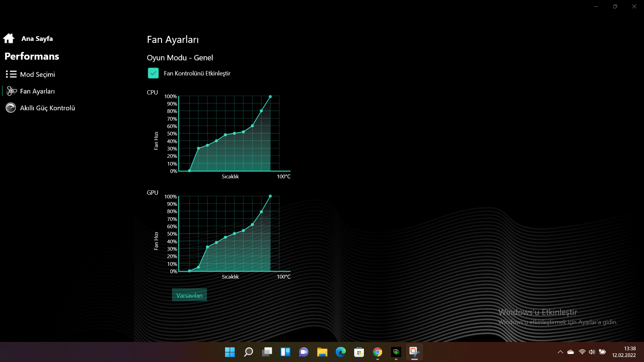
Task: Open clock and date notification panel
Action: 624,352
